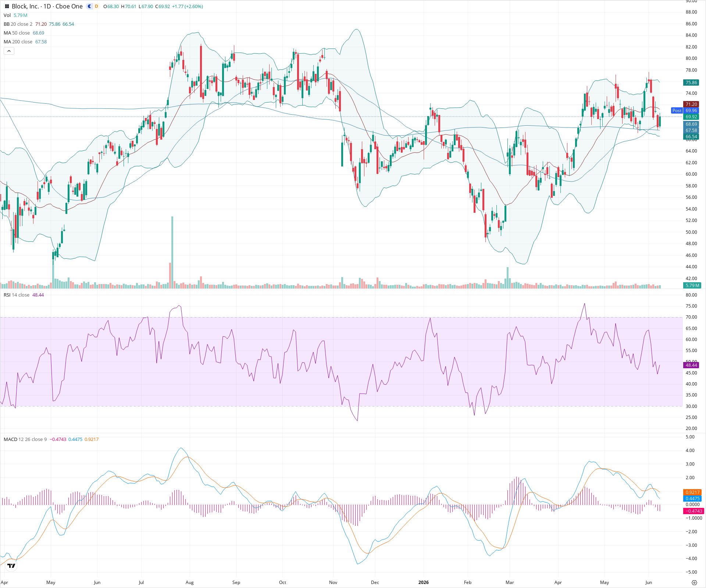Click the 5.79 M volume tag
706x588 pixels.
(692, 286)
